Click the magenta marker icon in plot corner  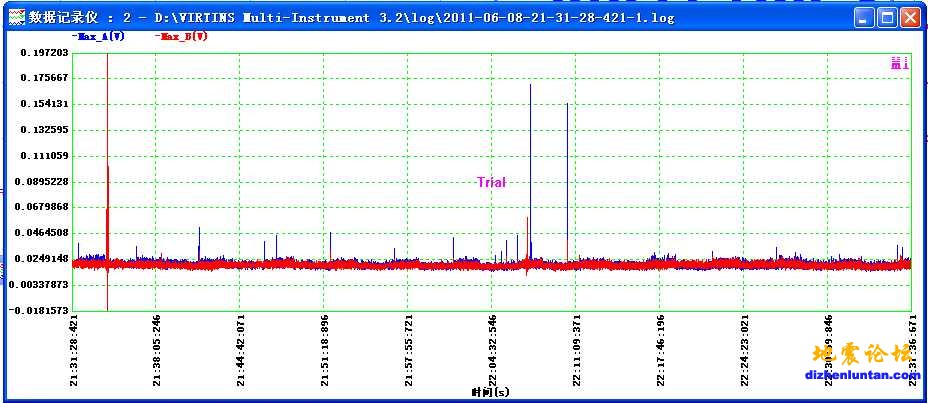coord(899,63)
